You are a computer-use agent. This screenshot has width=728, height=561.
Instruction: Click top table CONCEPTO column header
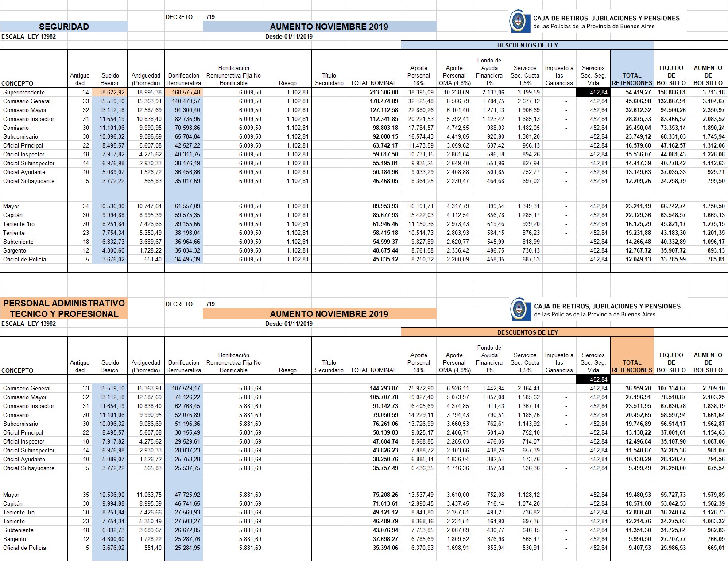[x=17, y=83]
